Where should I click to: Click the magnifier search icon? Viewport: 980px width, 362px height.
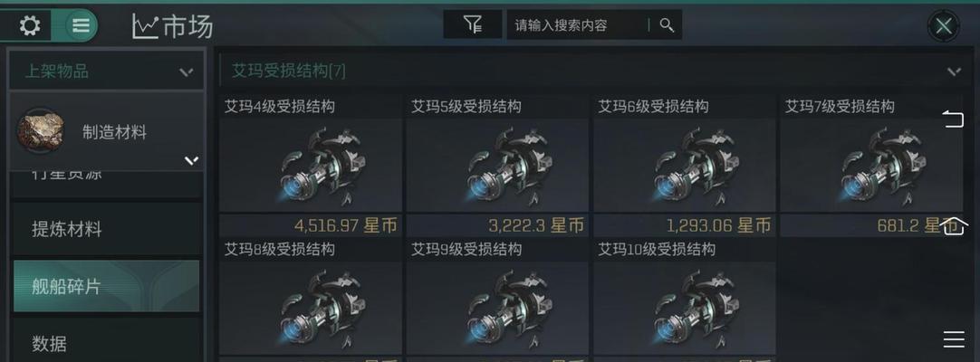[667, 25]
